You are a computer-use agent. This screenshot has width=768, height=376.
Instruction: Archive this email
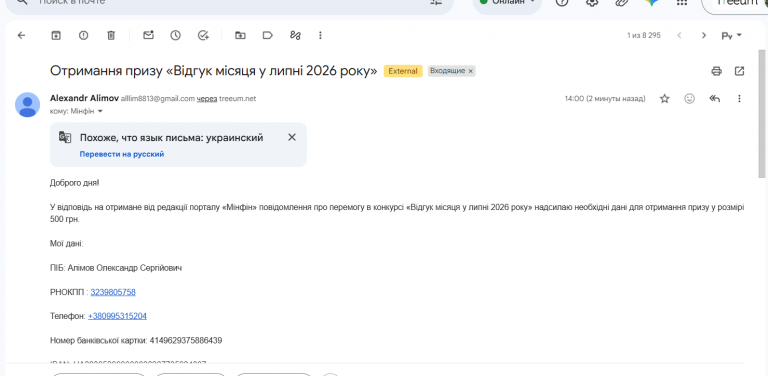point(56,35)
